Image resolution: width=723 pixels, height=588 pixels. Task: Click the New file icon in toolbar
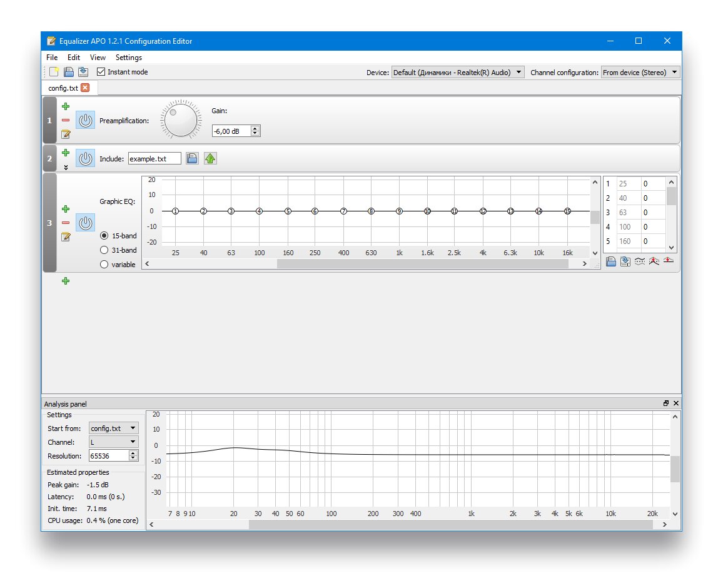click(x=54, y=72)
